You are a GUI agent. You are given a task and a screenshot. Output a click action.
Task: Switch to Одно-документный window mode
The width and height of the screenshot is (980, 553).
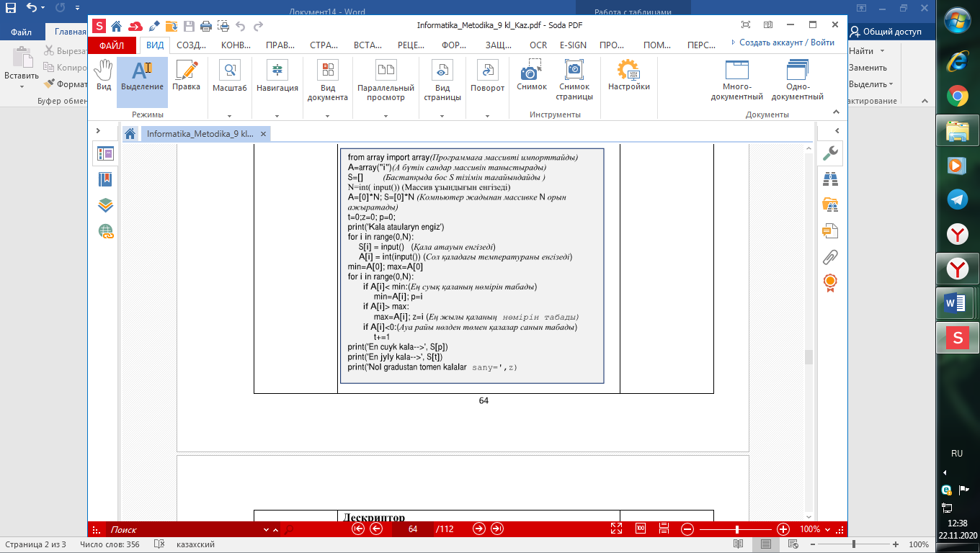(797, 81)
